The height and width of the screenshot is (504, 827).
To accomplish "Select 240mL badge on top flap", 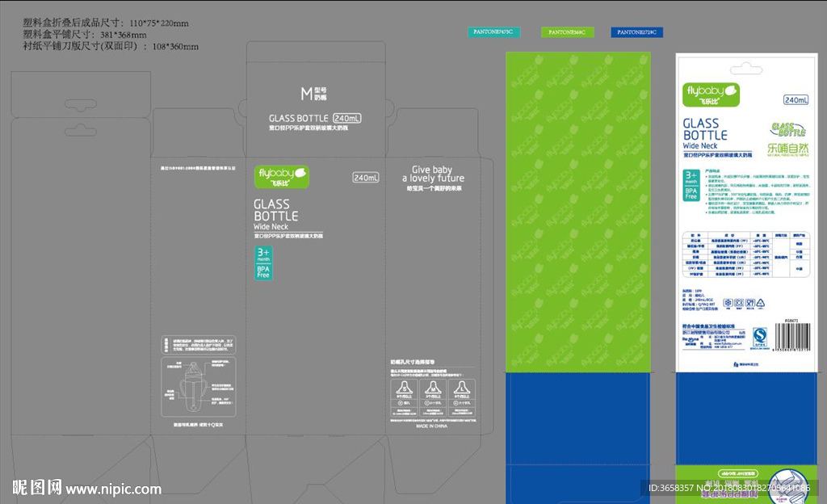I will click(x=347, y=119).
